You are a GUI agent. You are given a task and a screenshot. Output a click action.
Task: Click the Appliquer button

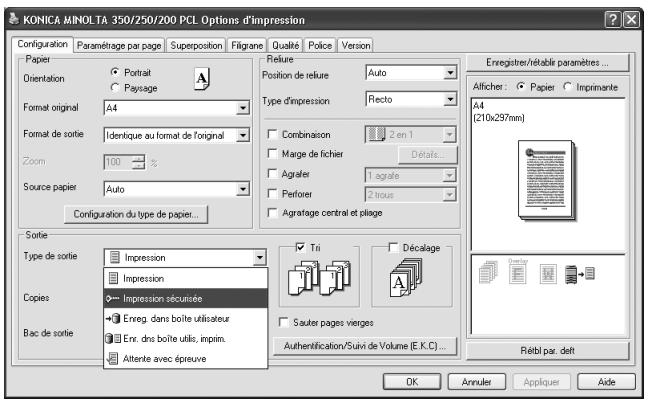541,381
